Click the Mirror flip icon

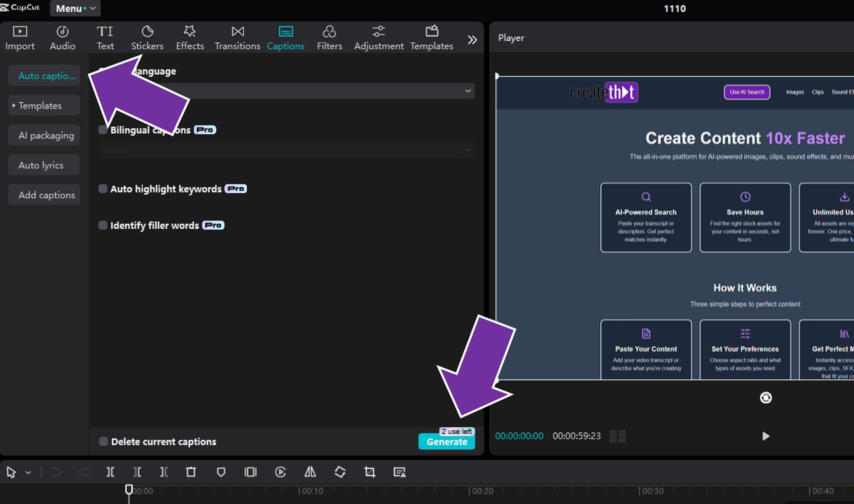(x=310, y=472)
